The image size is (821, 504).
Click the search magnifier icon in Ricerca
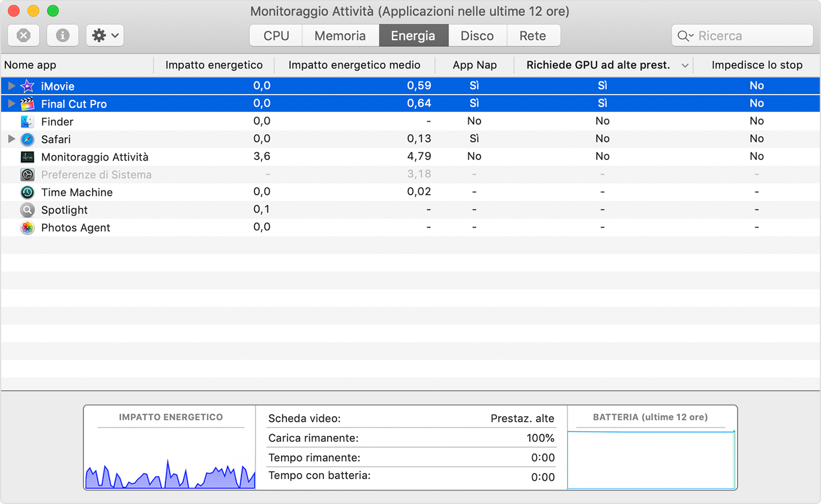(x=685, y=36)
